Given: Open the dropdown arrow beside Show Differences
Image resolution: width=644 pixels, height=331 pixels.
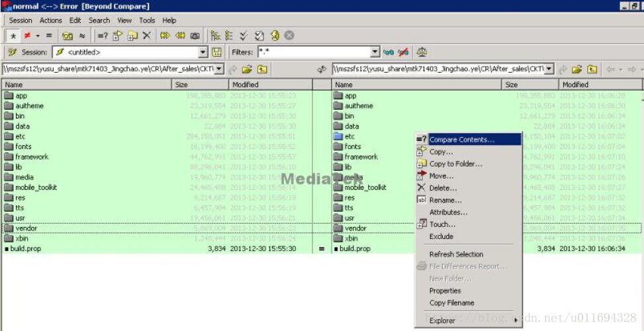Looking at the screenshot, I should click(38, 36).
